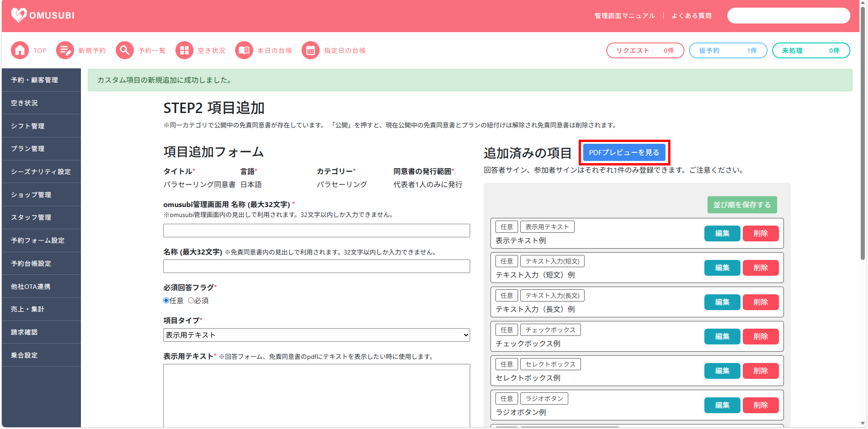Select the 必須 radio button
Screen dimensions: 868x429
191,301
